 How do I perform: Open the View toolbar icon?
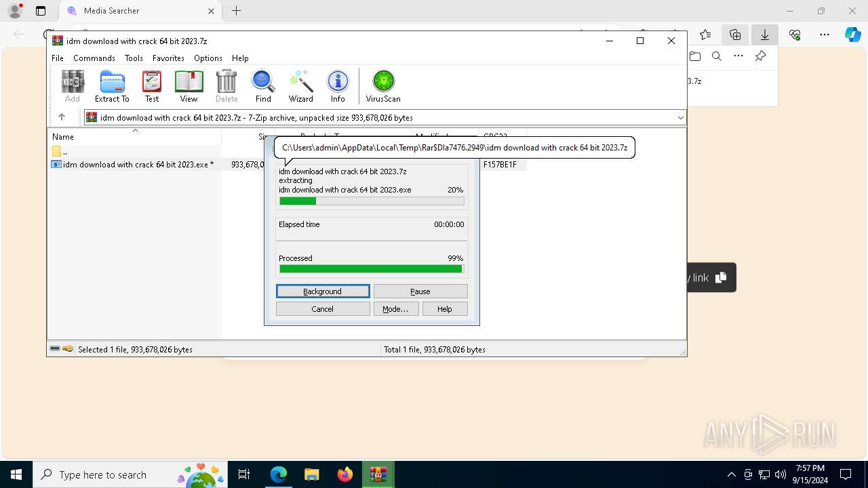[x=189, y=86]
